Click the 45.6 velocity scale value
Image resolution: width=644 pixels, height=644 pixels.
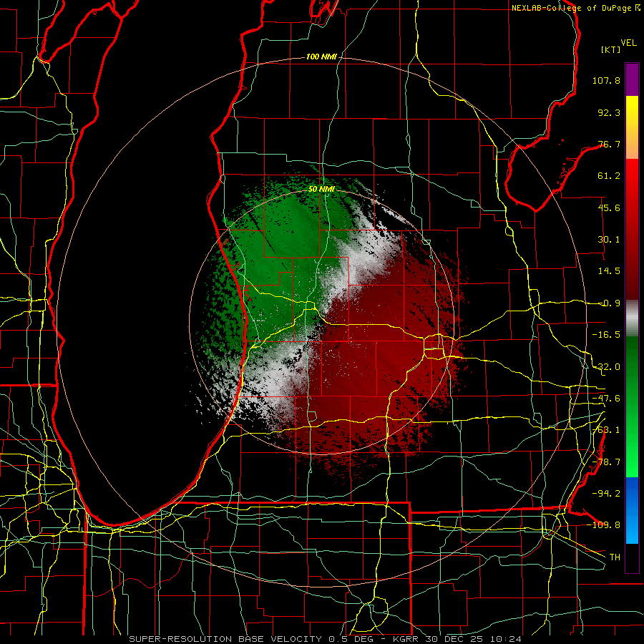coord(609,208)
